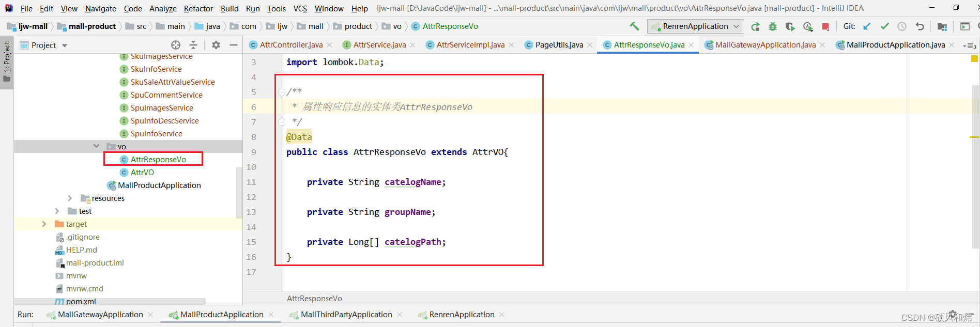980x327 pixels.
Task: Close the AttrController.java tab
Action: (x=330, y=45)
